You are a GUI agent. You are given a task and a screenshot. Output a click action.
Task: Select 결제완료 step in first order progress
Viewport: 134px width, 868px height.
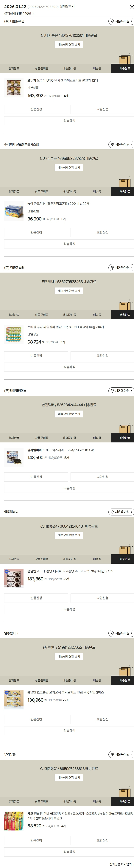tap(14, 68)
